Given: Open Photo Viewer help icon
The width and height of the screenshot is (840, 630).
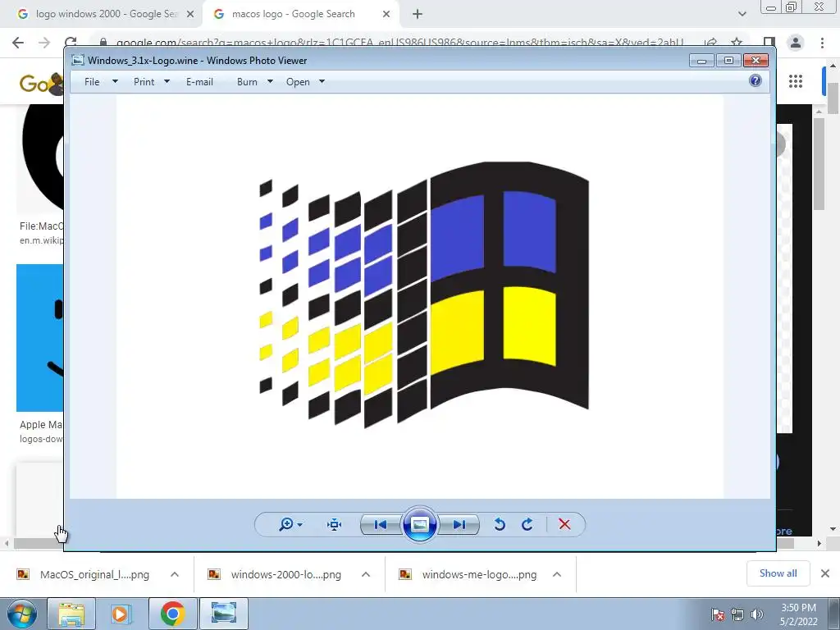Looking at the screenshot, I should [755, 81].
